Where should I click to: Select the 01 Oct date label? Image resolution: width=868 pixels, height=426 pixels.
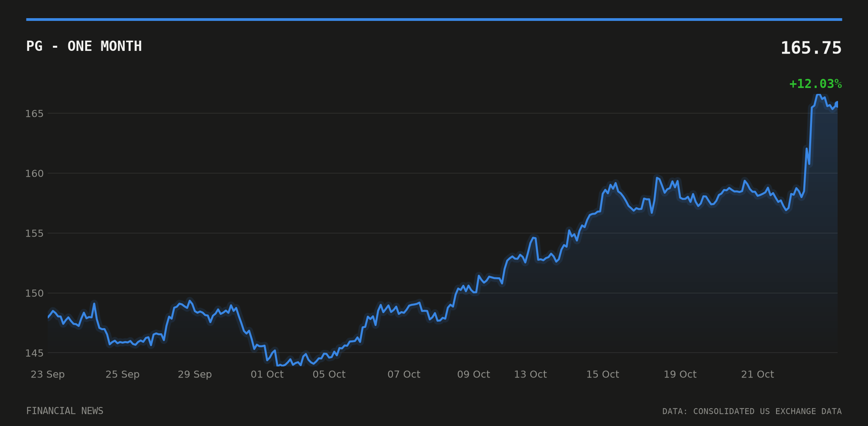(x=267, y=374)
